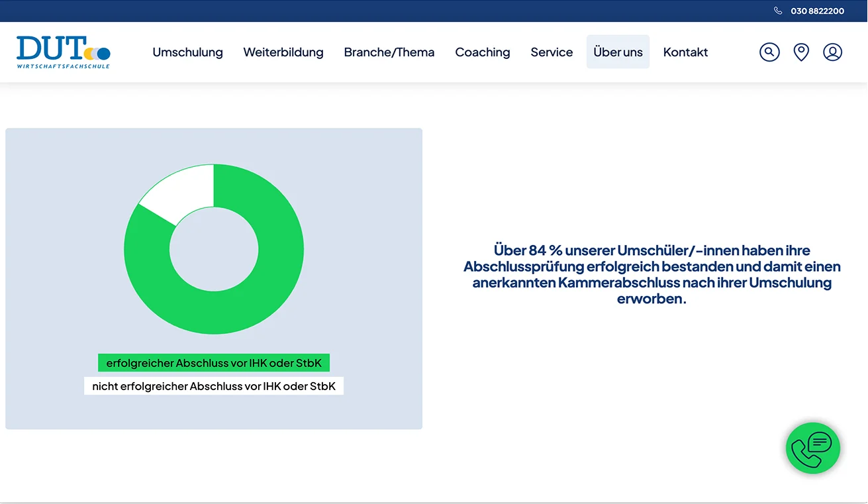The height and width of the screenshot is (504, 868).
Task: Click the green floating call chat button
Action: [812, 448]
